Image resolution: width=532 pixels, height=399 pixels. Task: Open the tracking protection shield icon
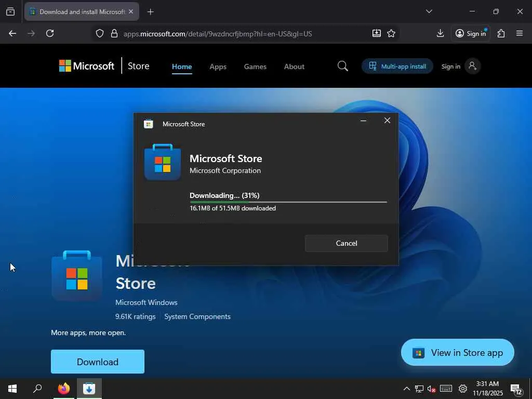coord(99,33)
